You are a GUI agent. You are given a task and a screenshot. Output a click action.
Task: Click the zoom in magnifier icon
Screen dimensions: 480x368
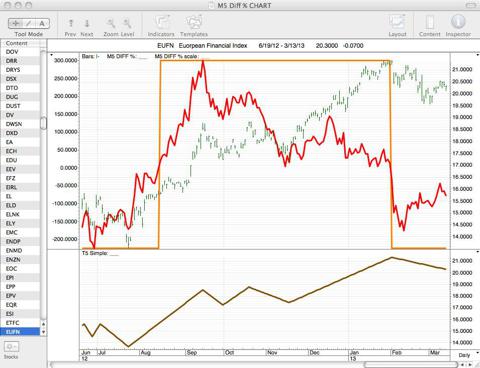click(127, 23)
